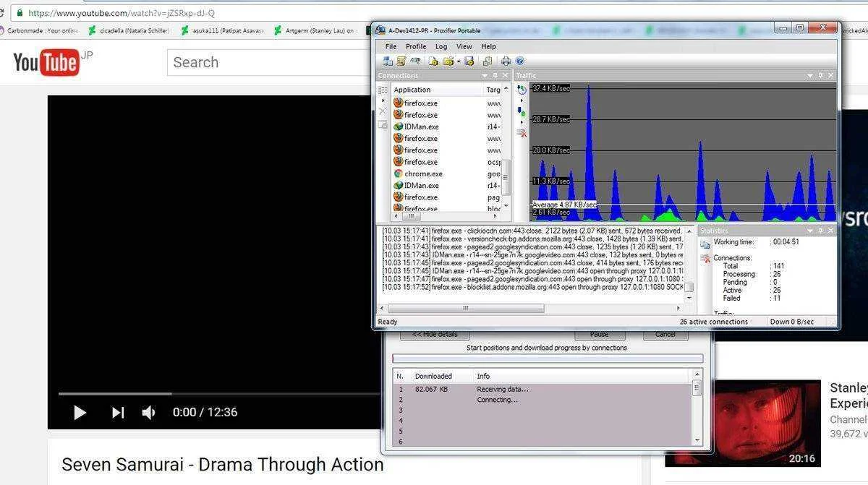Cancel the download in IDM dialog

click(665, 334)
